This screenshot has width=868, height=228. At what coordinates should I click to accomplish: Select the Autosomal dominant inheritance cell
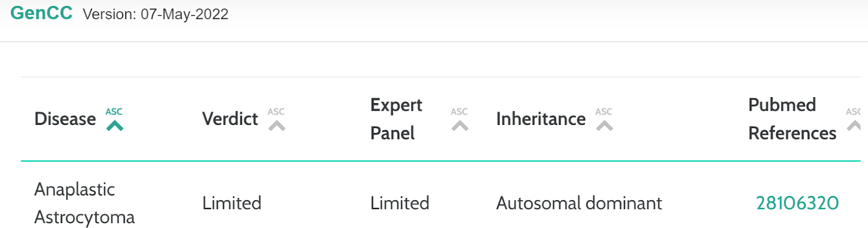pos(579,203)
